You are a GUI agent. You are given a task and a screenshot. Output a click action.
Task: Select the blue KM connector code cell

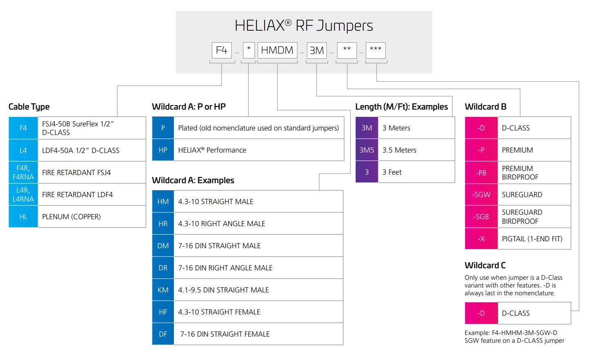pos(163,290)
